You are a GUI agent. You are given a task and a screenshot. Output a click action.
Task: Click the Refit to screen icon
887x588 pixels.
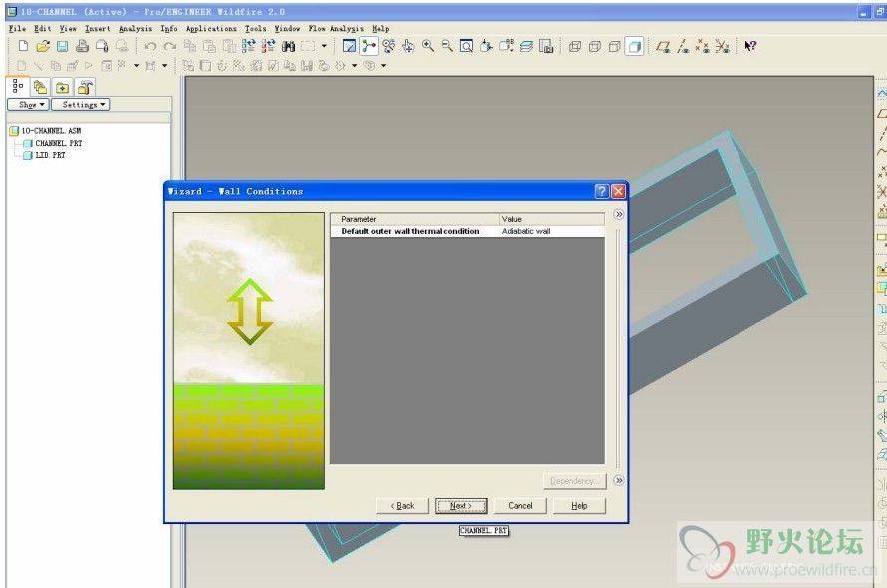click(466, 46)
